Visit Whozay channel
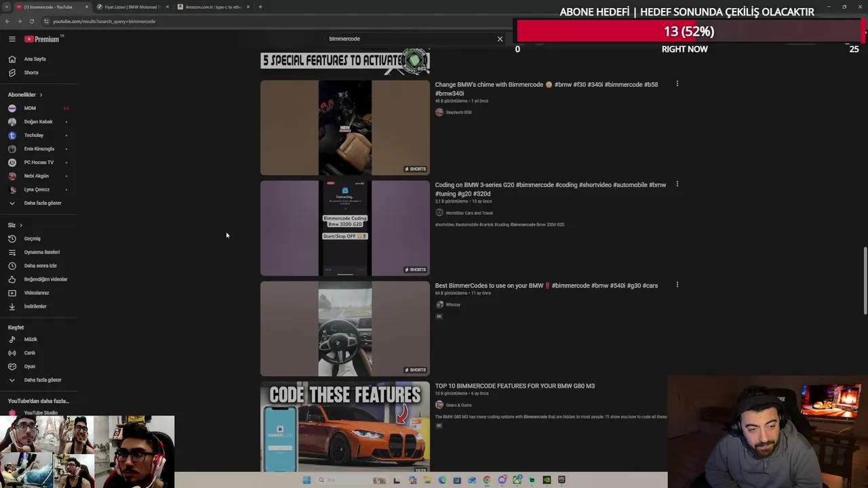 453,304
